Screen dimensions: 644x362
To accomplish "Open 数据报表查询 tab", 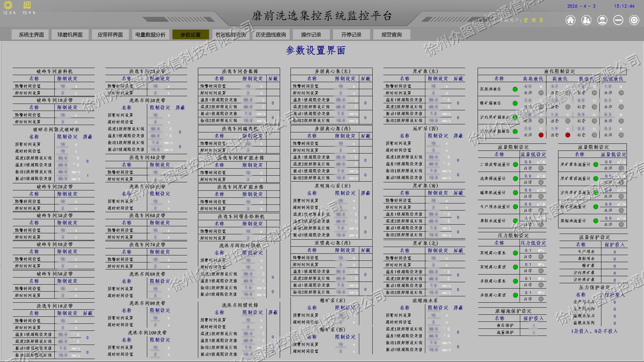I will (x=231, y=35).
